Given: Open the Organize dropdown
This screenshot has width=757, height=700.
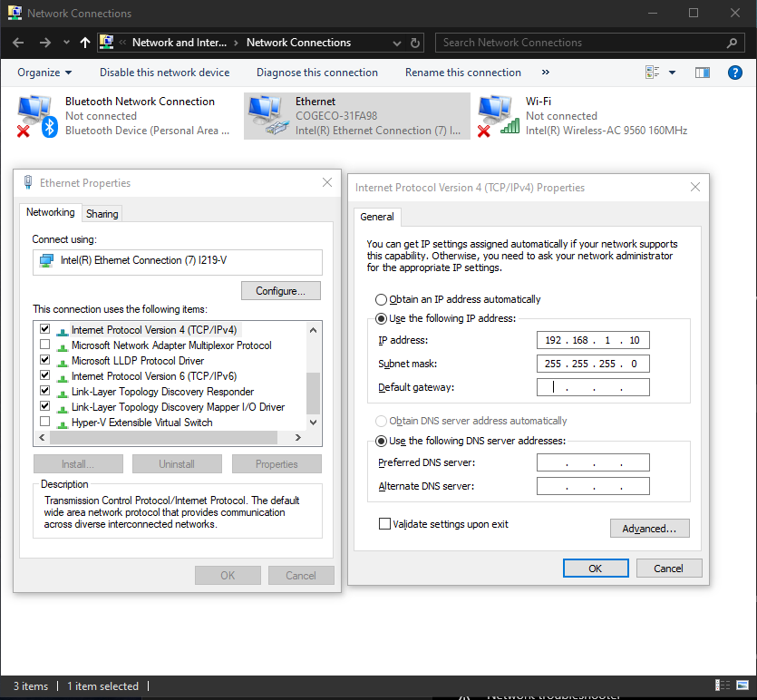Looking at the screenshot, I should [40, 72].
